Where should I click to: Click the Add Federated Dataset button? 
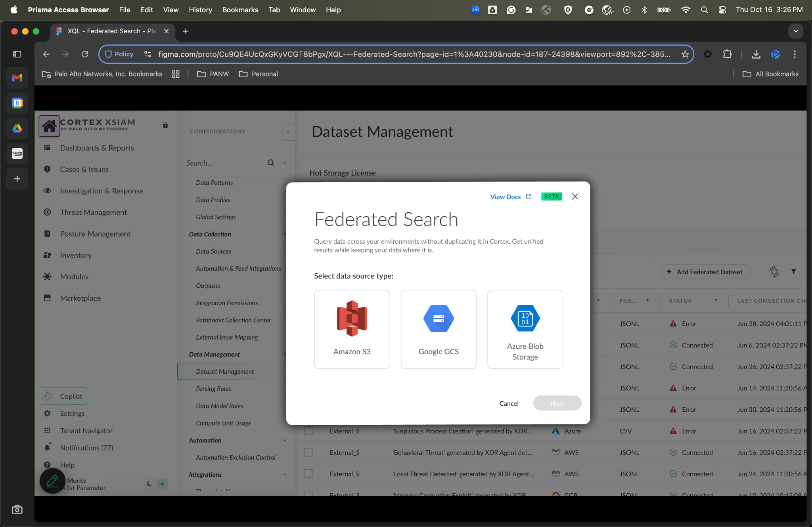click(705, 271)
